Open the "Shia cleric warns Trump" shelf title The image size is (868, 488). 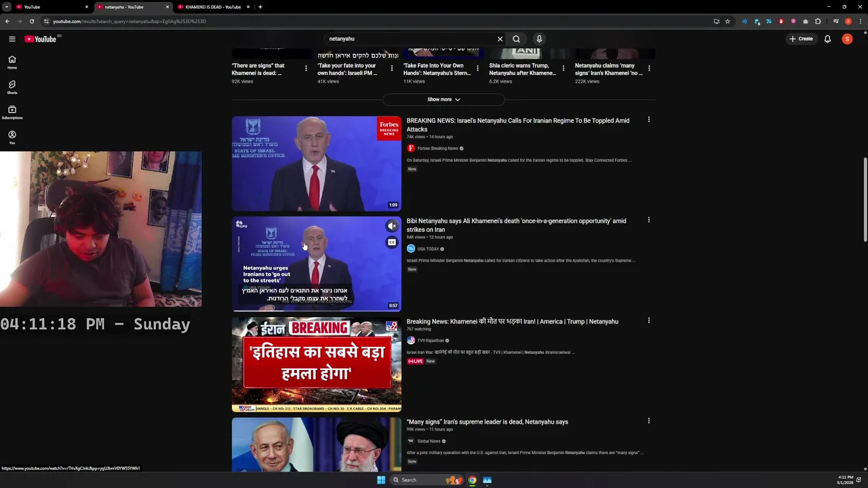point(522,69)
